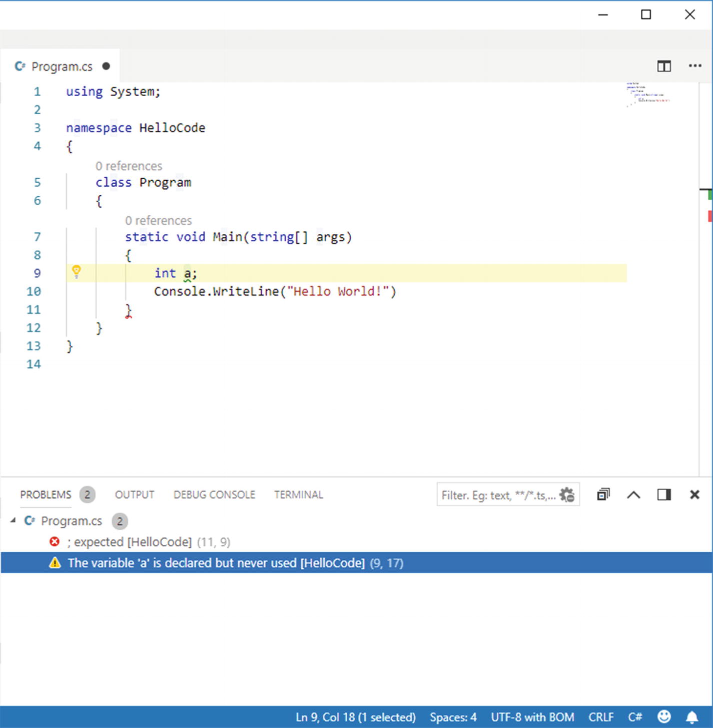Maximize the panel with the up chevron
This screenshot has width=713, height=728.
coord(633,495)
